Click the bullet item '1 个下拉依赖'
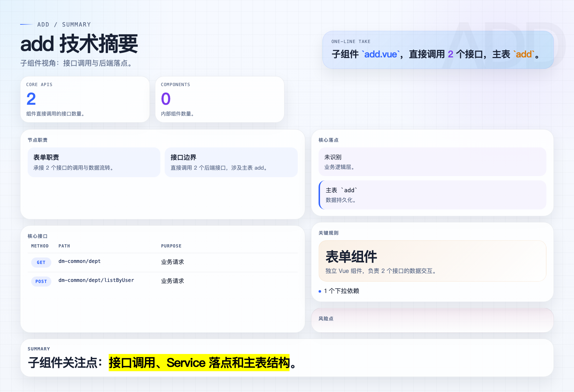Screen dimensions: 574x392 click(342, 291)
